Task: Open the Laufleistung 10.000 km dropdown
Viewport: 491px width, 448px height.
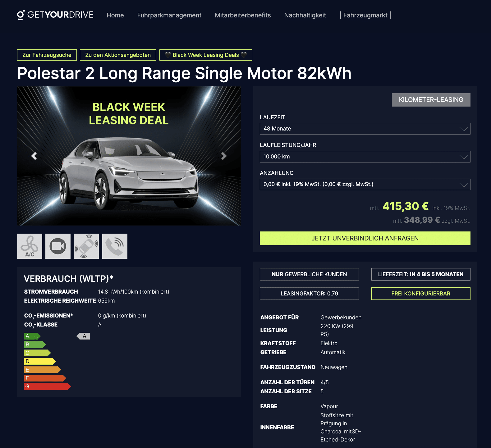Action: pos(365,157)
